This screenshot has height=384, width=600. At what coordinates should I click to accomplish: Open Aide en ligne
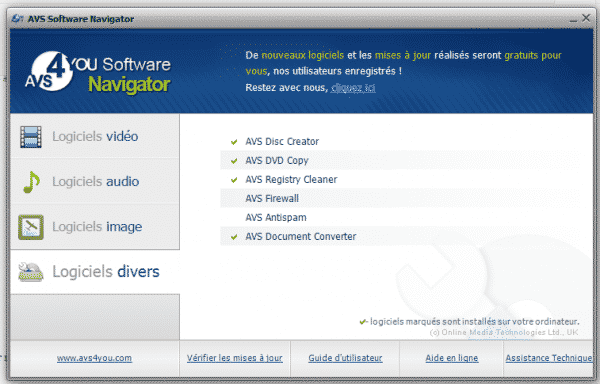452,358
